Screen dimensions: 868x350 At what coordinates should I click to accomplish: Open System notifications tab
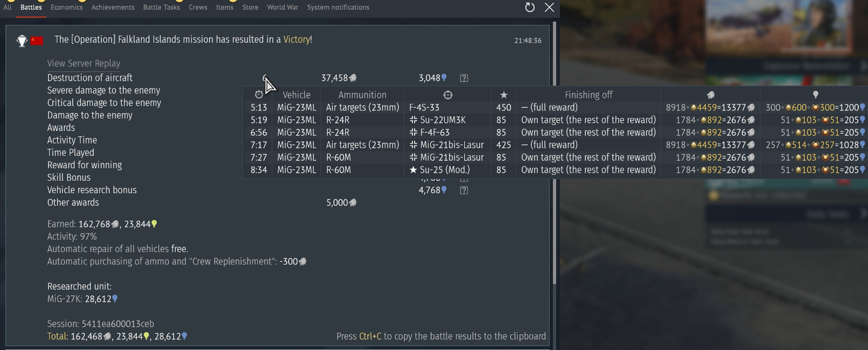point(338,8)
